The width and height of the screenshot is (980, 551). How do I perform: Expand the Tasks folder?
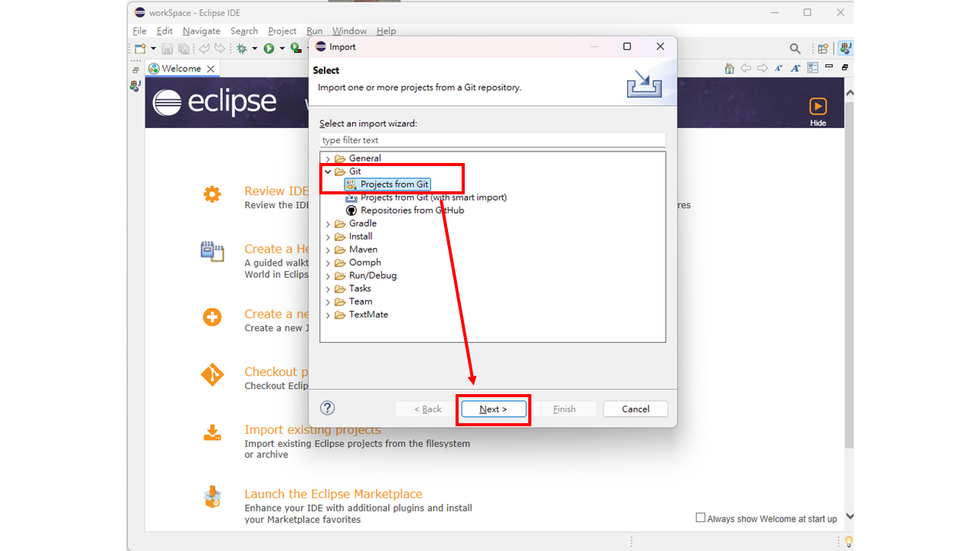[328, 289]
